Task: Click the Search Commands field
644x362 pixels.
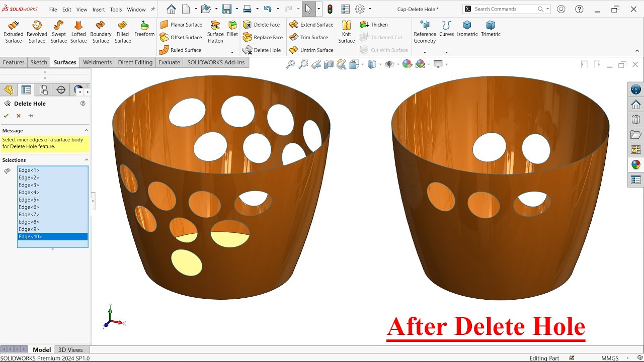Action: coord(505,9)
